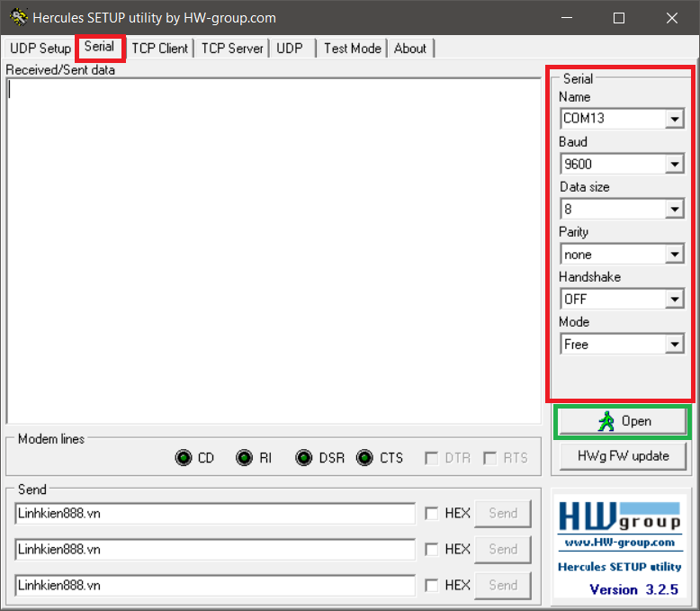Image resolution: width=700 pixels, height=611 pixels.
Task: Click the Hercules app icon in title bar
Action: point(18,17)
